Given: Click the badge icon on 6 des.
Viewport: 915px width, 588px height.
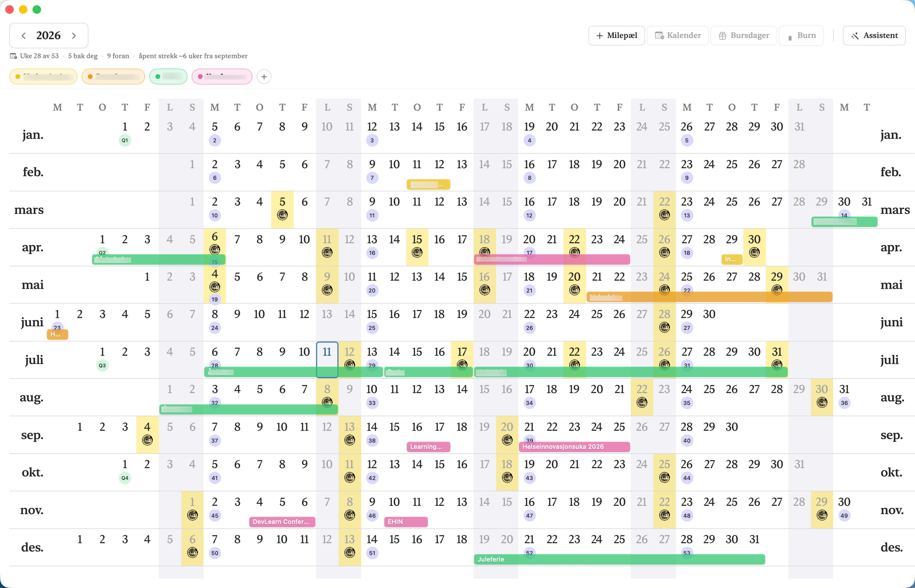Looking at the screenshot, I should (x=192, y=552).
